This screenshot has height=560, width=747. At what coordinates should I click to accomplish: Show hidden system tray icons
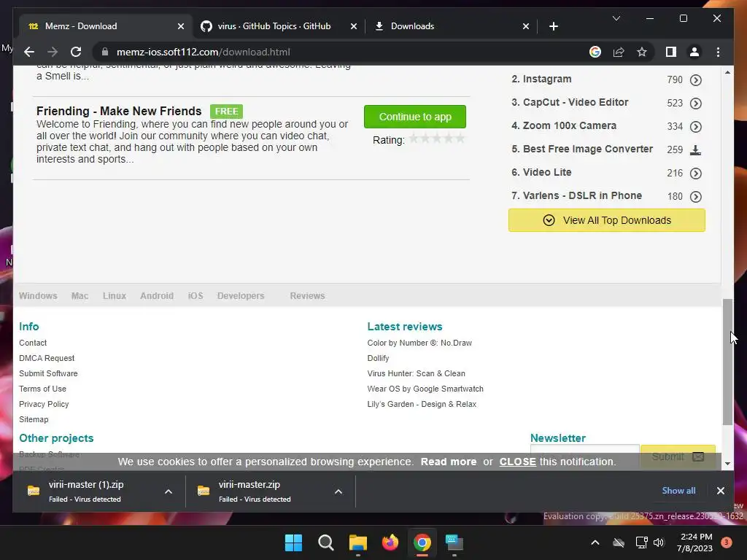[x=595, y=542]
